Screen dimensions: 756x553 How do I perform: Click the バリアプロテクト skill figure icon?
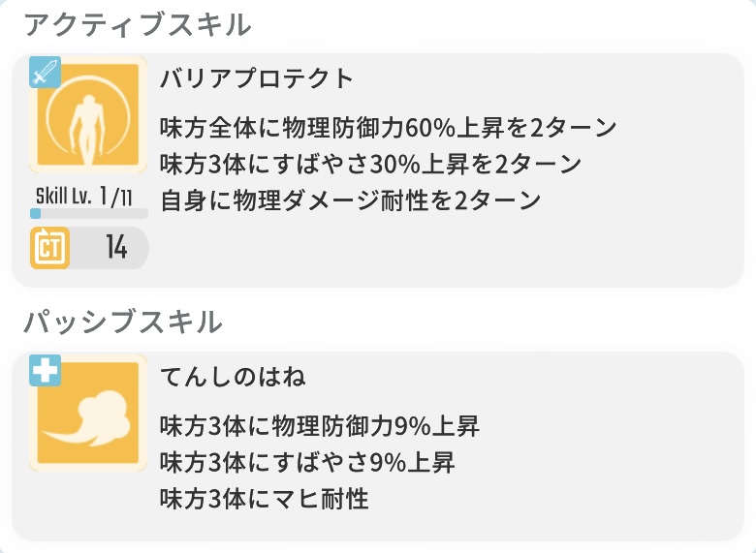tap(88, 115)
